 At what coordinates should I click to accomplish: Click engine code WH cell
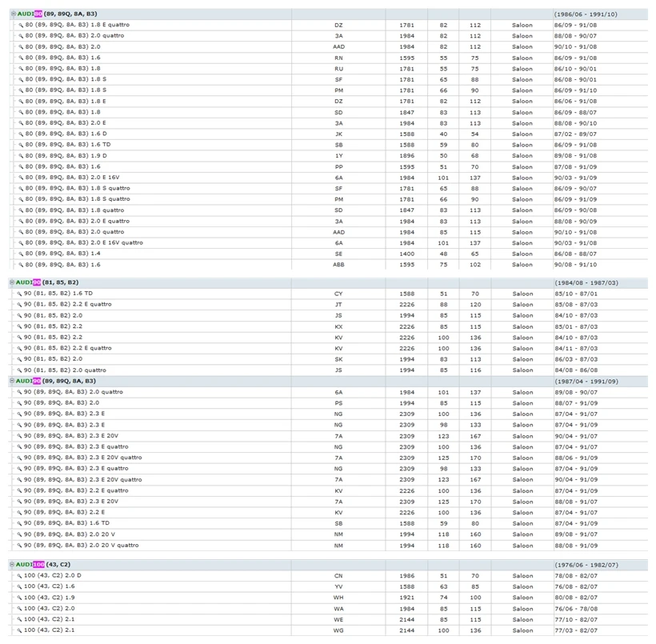[338, 598]
